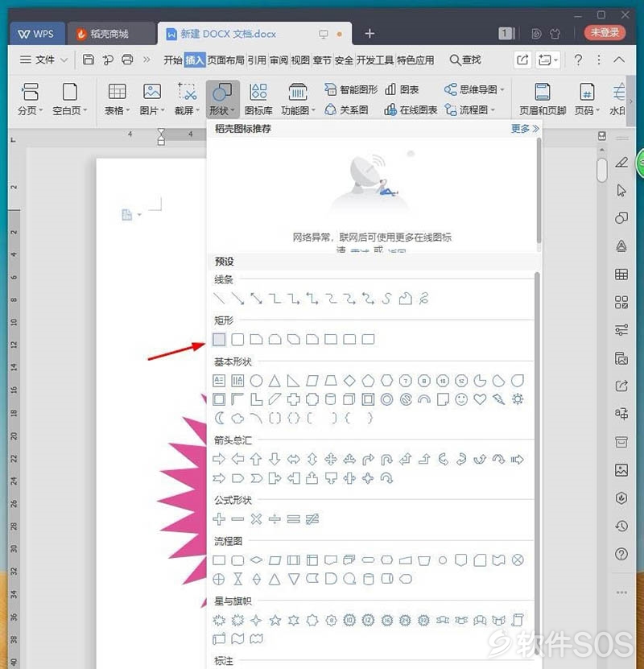Open a new tab with plus button
644x669 pixels.
369,33
